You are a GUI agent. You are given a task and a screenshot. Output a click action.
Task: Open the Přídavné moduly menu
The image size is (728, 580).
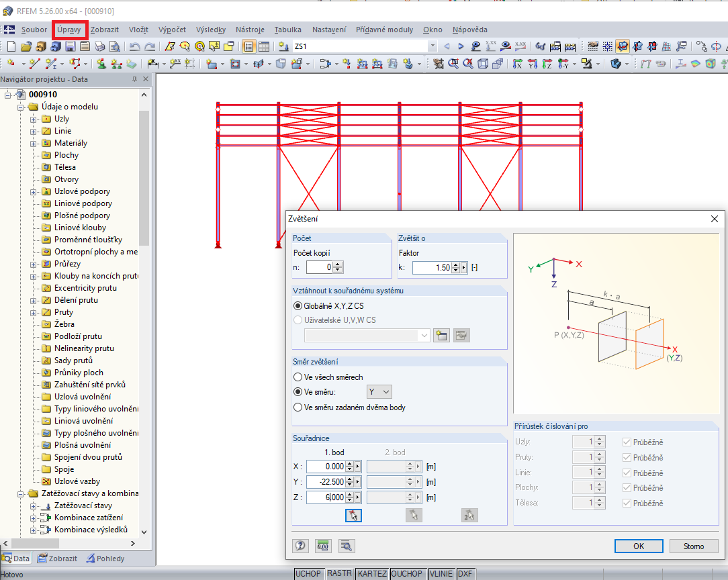384,30
